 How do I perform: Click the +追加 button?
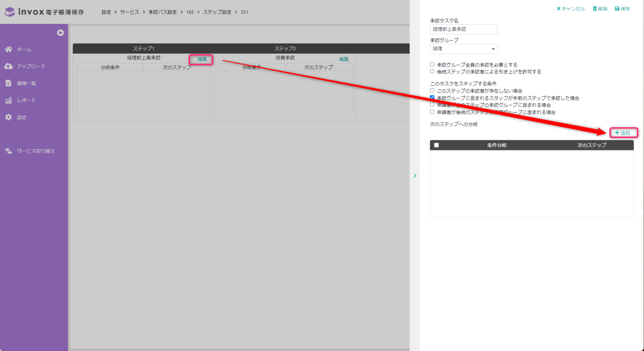[x=623, y=132]
